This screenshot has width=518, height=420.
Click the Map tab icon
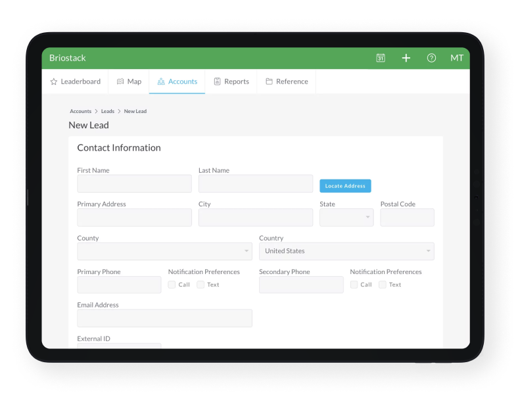click(x=120, y=82)
